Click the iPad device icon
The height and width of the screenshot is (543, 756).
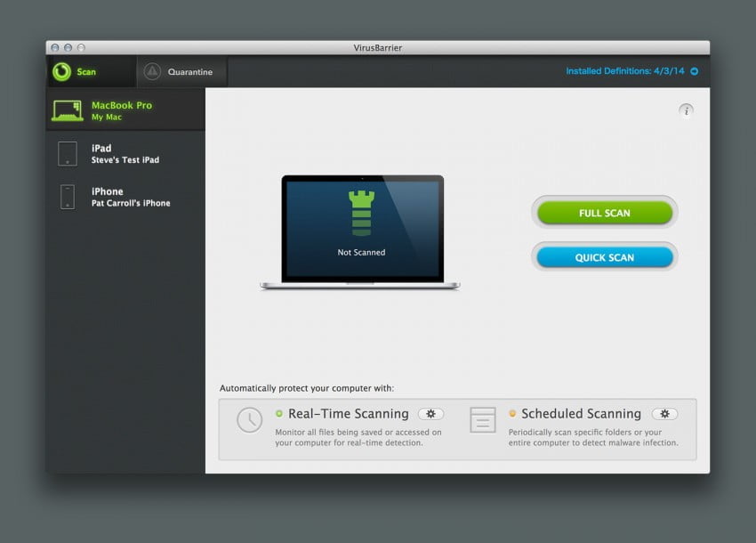[68, 154]
